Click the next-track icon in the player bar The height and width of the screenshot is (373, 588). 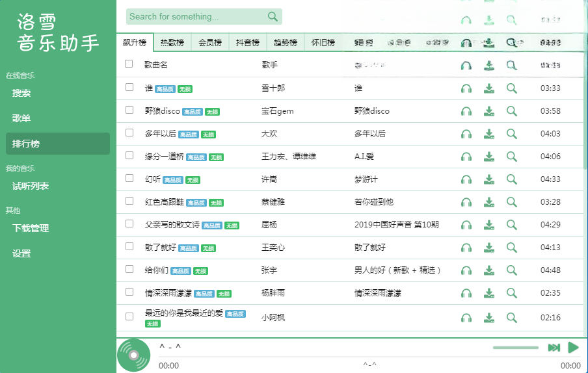[x=554, y=348]
